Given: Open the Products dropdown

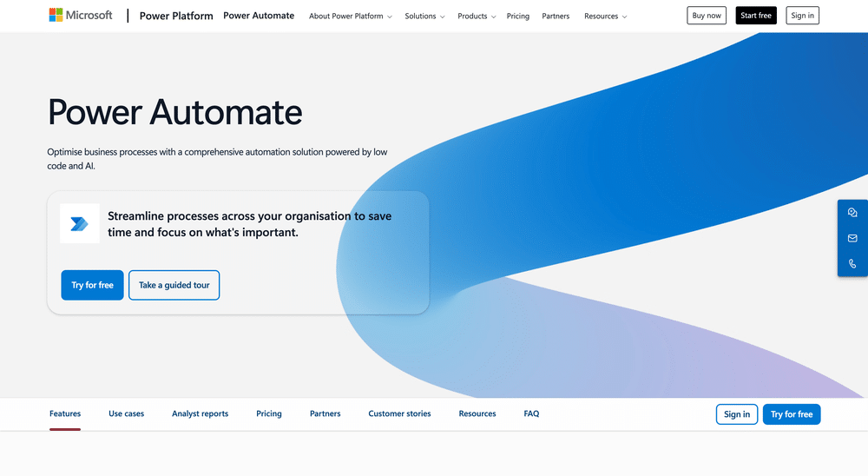Looking at the screenshot, I should point(477,17).
